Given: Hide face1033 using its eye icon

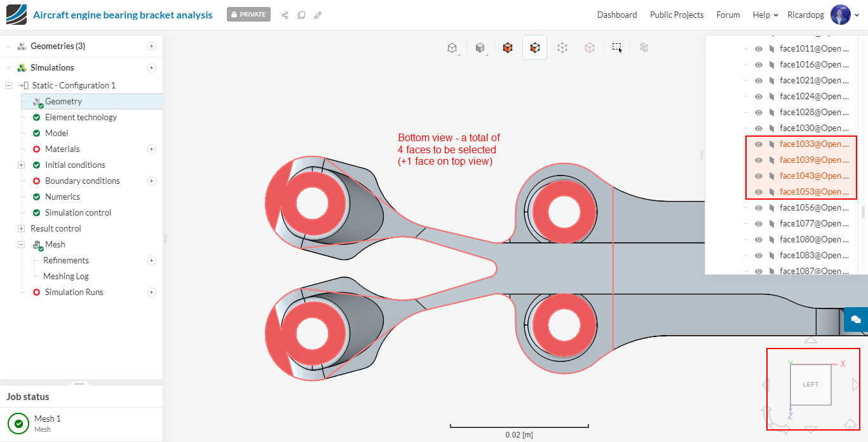Looking at the screenshot, I should (x=758, y=144).
